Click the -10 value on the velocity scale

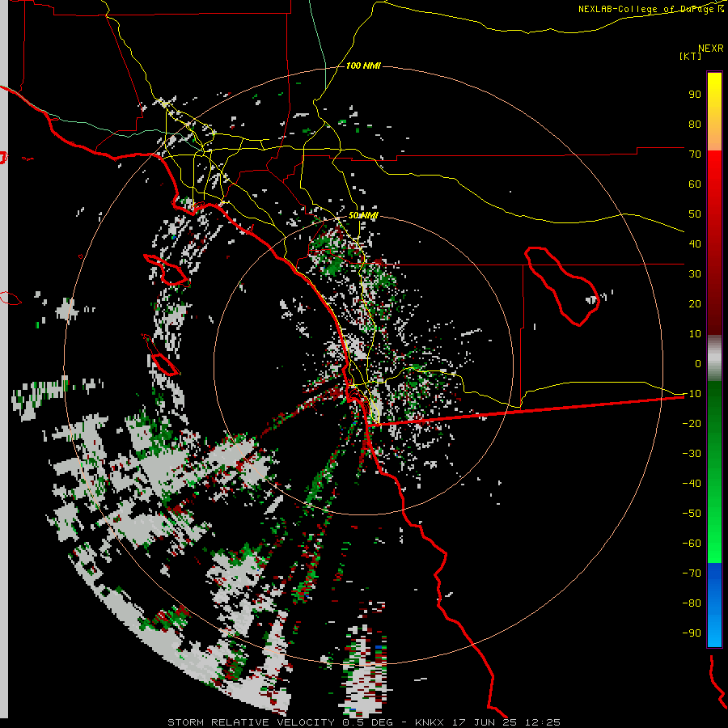point(692,394)
